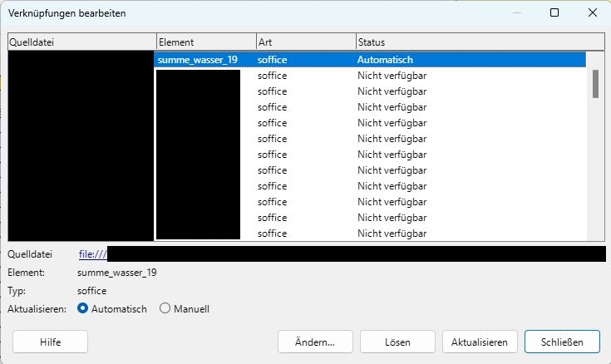Click the Aktualisieren button
The height and width of the screenshot is (364, 611).
(x=480, y=342)
